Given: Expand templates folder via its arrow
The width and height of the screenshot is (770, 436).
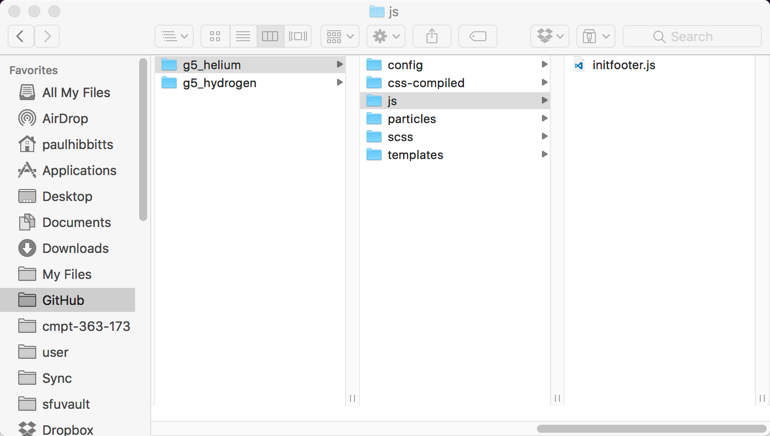Looking at the screenshot, I should [544, 154].
